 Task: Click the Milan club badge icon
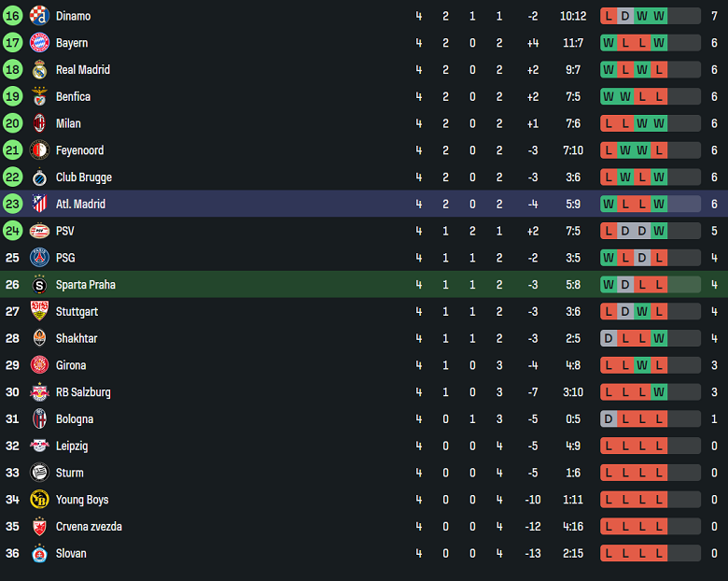click(x=39, y=123)
